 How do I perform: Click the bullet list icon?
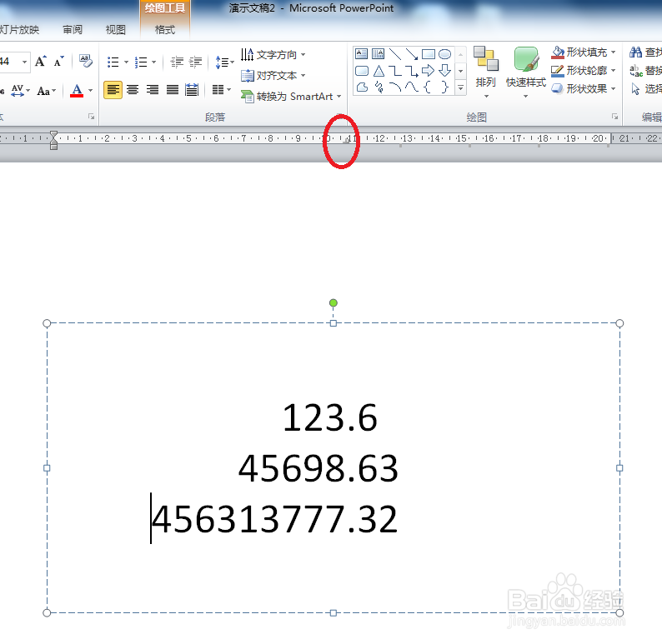coord(113,62)
